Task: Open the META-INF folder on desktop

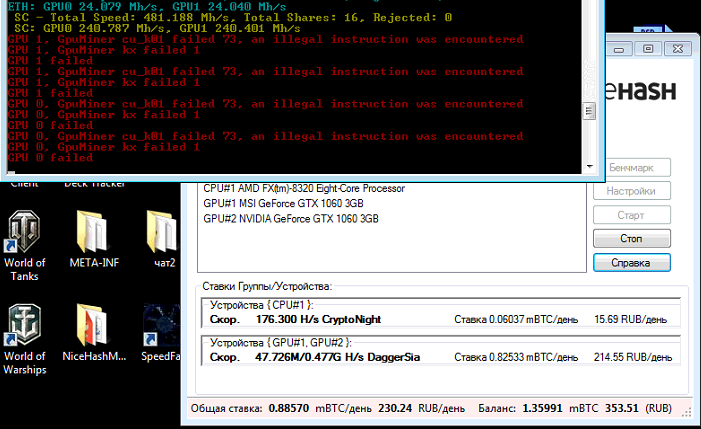Action: click(x=94, y=239)
